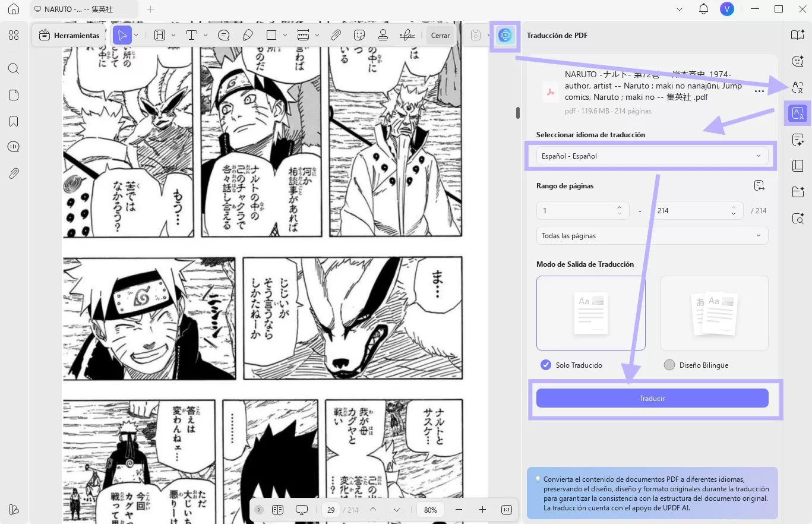
Task: Click the Cerrar button in toolbar
Action: (440, 35)
